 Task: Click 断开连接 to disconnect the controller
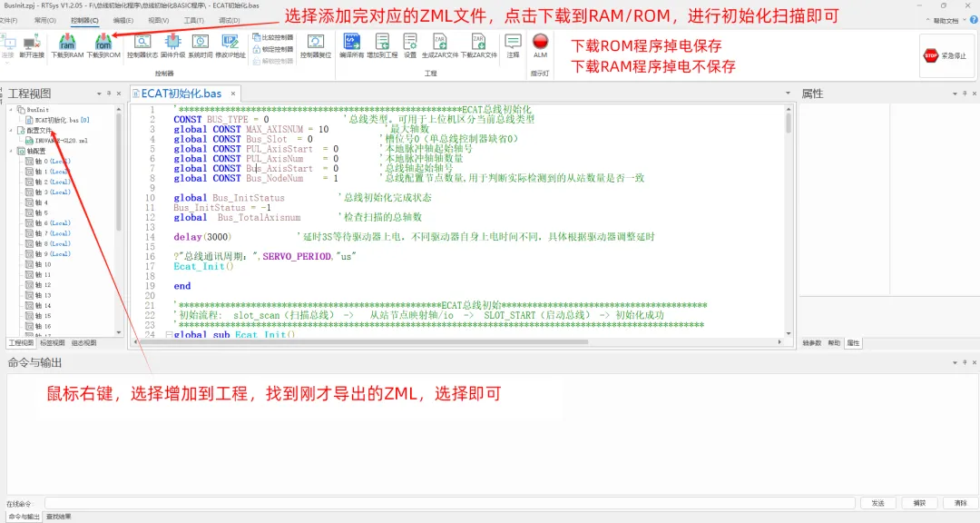click(x=31, y=47)
